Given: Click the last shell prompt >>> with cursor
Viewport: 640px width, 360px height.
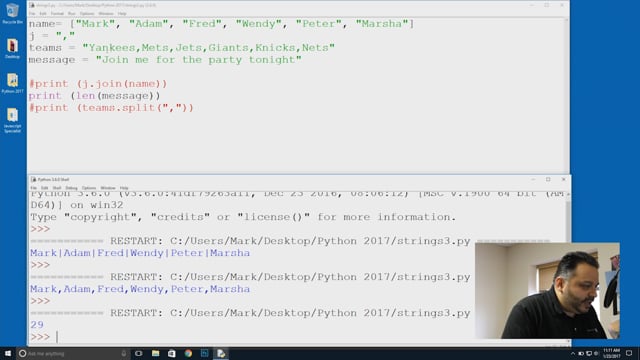Looking at the screenshot, I should tap(40, 337).
